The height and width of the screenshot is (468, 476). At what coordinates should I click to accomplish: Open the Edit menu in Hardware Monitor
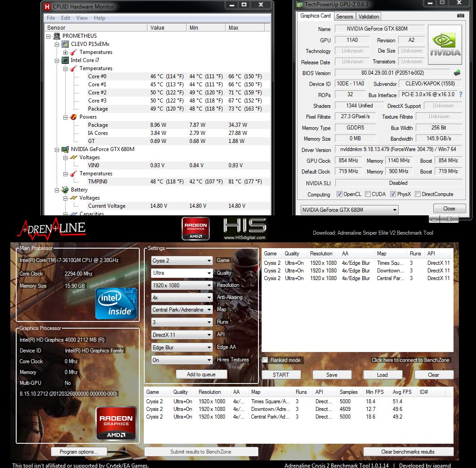coord(65,18)
